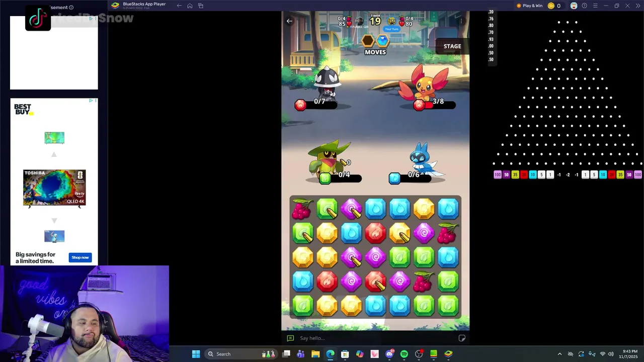Screen dimensions: 644x362
Task: Tap the 0/6 blue energy bar
Action: pos(410,177)
